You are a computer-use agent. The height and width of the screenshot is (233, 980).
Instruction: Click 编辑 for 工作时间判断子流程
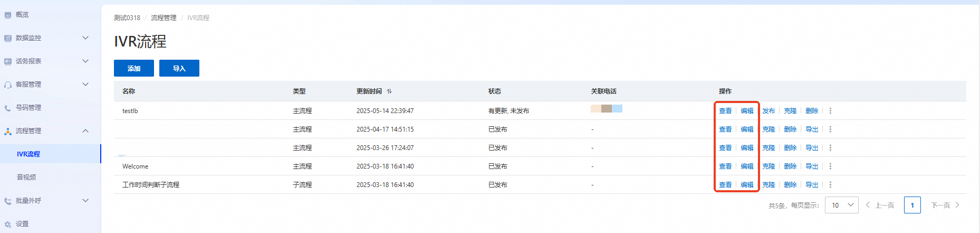(747, 185)
